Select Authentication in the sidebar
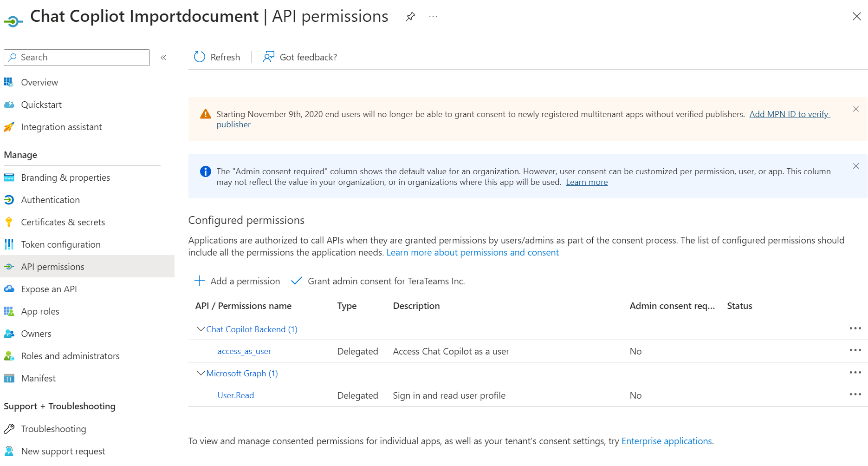Viewport: 868px width, 466px height. pyautogui.click(x=50, y=200)
